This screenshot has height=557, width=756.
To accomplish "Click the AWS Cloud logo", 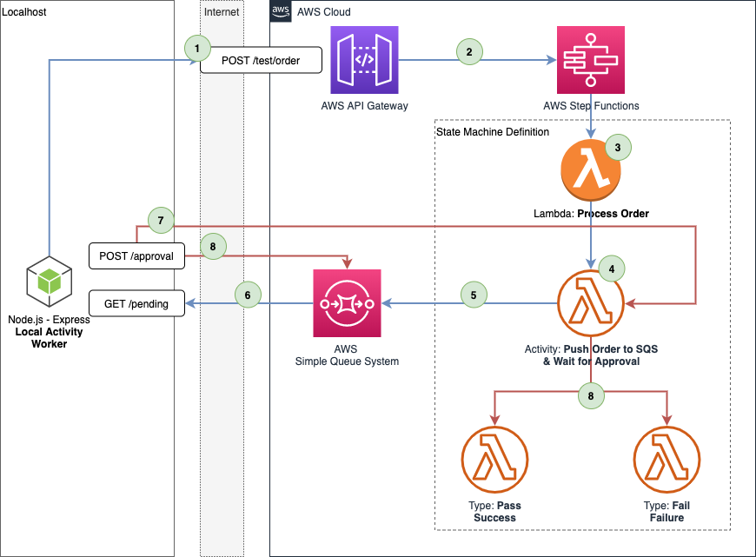I will [x=281, y=11].
